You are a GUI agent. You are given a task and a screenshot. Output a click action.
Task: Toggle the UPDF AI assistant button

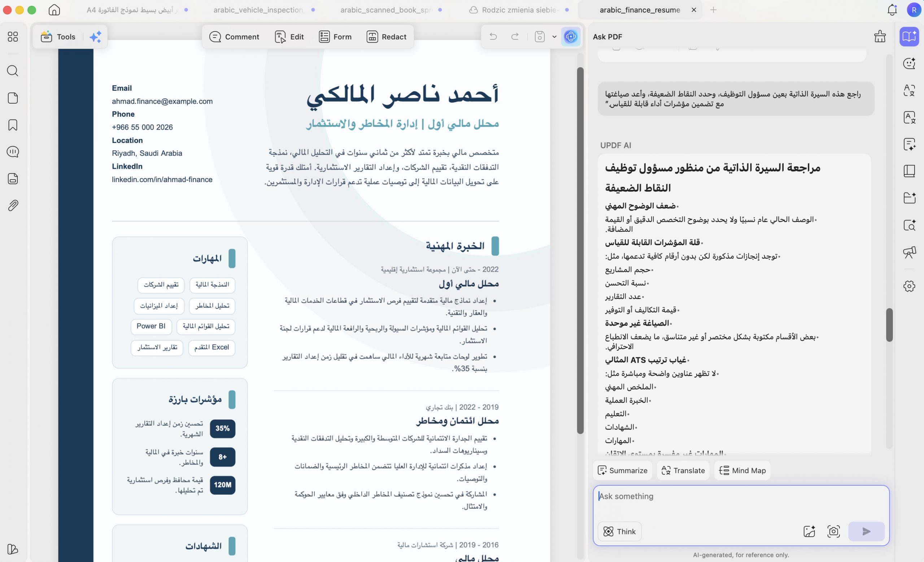(571, 36)
